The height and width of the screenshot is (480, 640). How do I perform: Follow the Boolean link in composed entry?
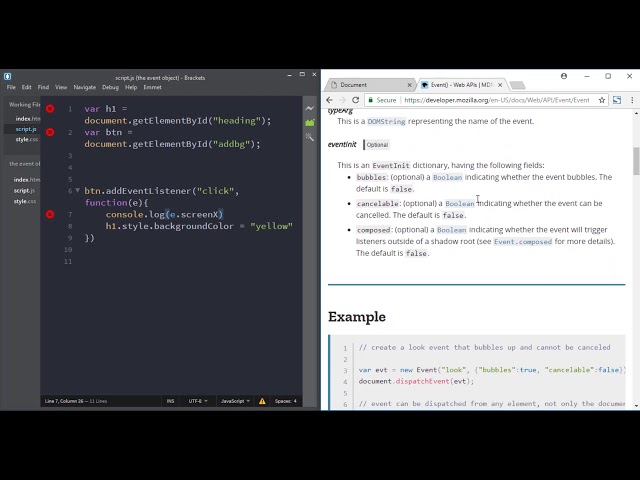tap(451, 230)
